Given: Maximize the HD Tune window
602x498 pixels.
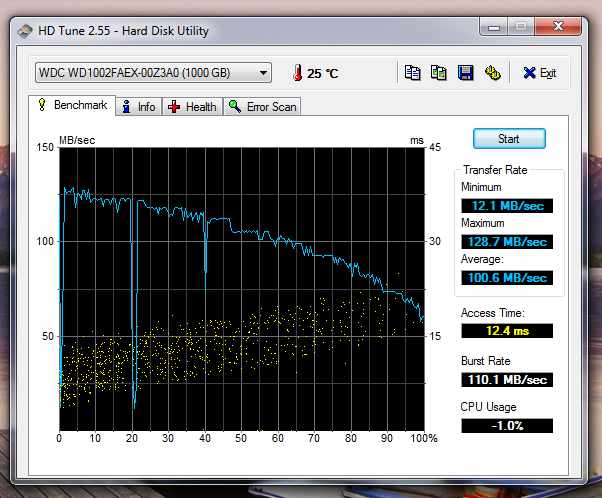Looking at the screenshot, I should click(x=521, y=26).
